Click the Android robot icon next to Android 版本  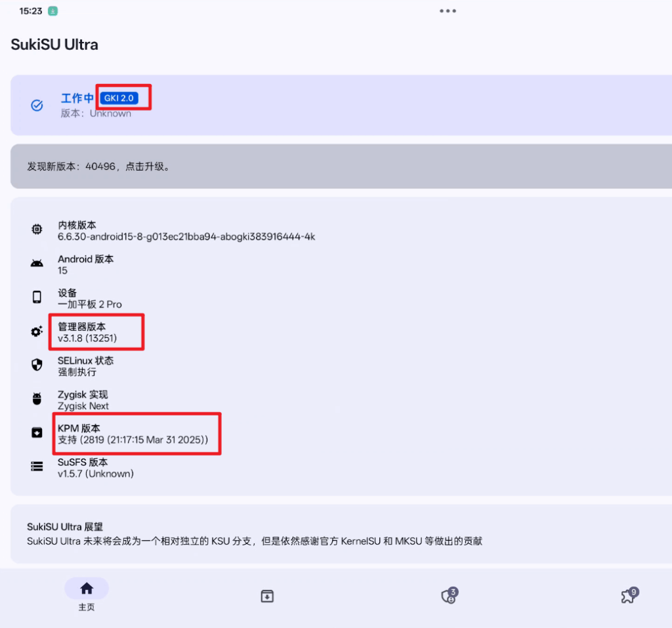36,263
